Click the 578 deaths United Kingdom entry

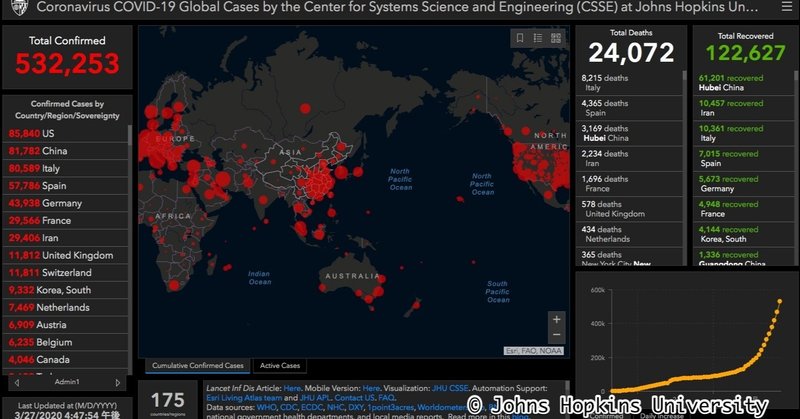pyautogui.click(x=629, y=209)
